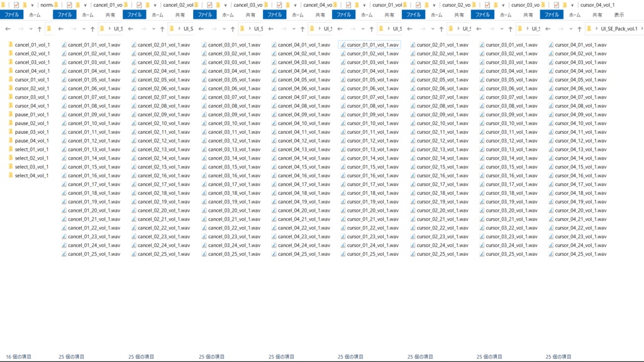Open 共有 tab in cursor_01_vol window

click(x=389, y=15)
